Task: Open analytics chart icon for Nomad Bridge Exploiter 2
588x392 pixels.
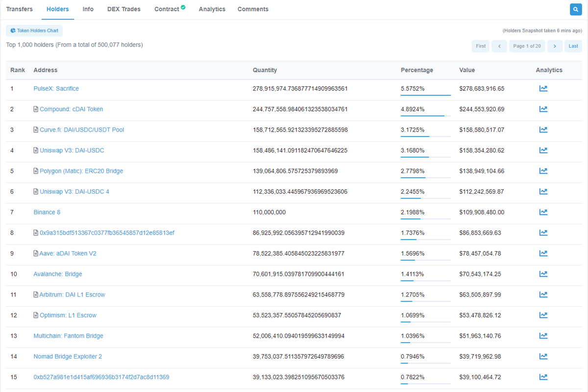Action: pos(543,357)
